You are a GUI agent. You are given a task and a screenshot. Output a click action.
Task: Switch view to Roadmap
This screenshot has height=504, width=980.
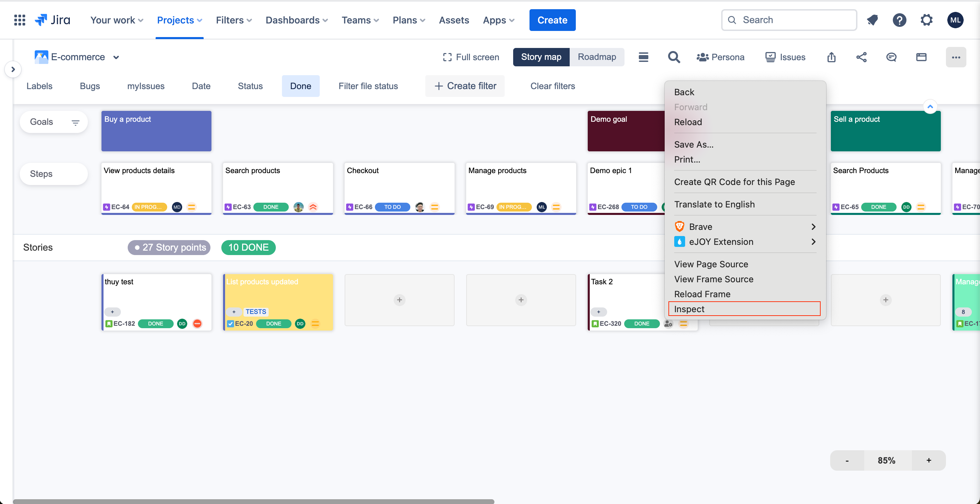coord(597,57)
